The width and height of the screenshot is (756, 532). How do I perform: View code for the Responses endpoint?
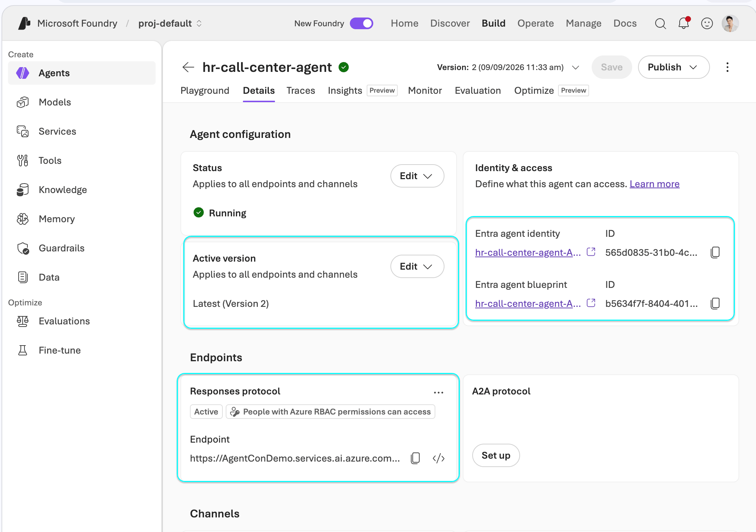click(439, 458)
